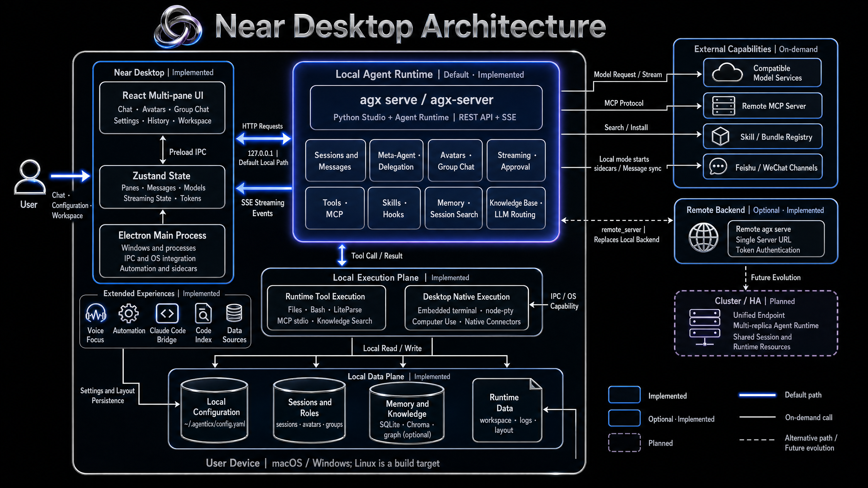Click the Tool Call / Result label

coord(377,256)
